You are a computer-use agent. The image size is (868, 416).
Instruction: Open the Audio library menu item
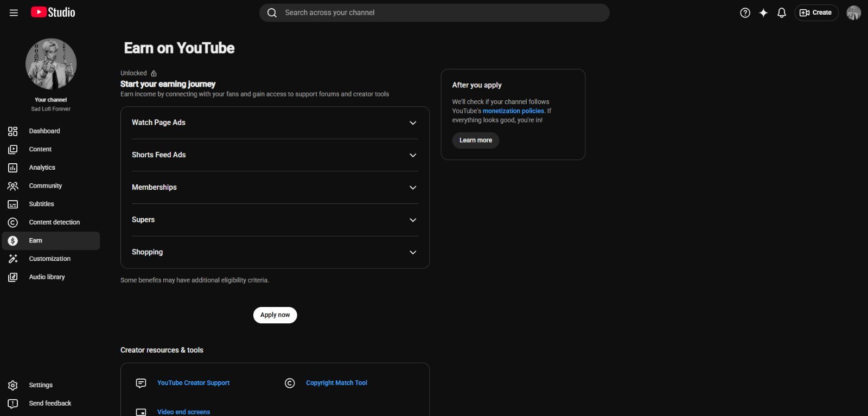[47, 277]
